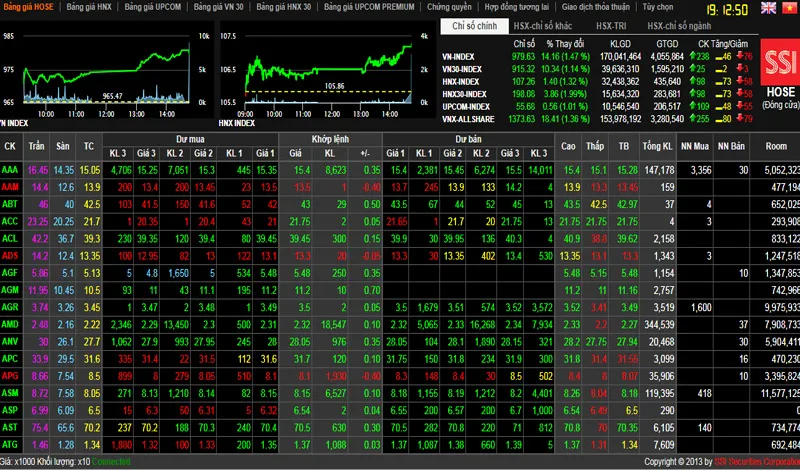Select Chỉ số chính tab
This screenshot has height=470, width=800.
[474, 26]
